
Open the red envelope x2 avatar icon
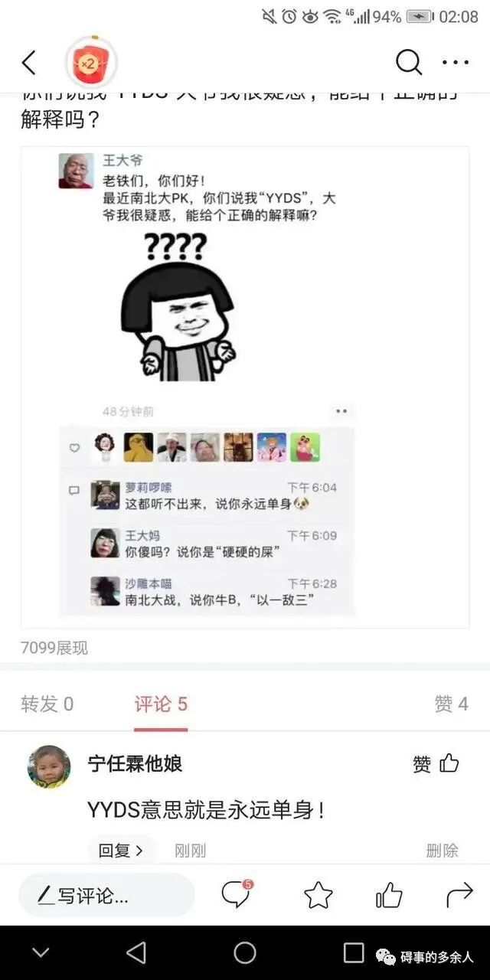click(x=91, y=62)
